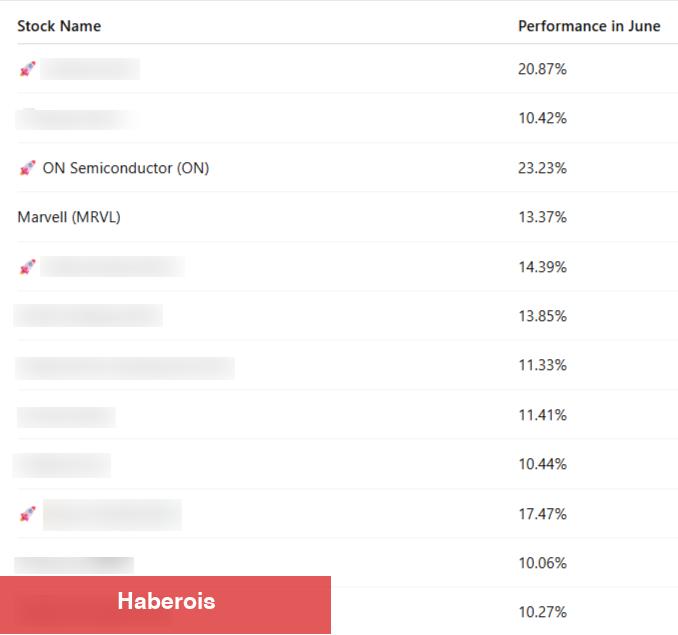Click the red Haberois banner
This screenshot has width=678, height=635.
(x=165, y=603)
